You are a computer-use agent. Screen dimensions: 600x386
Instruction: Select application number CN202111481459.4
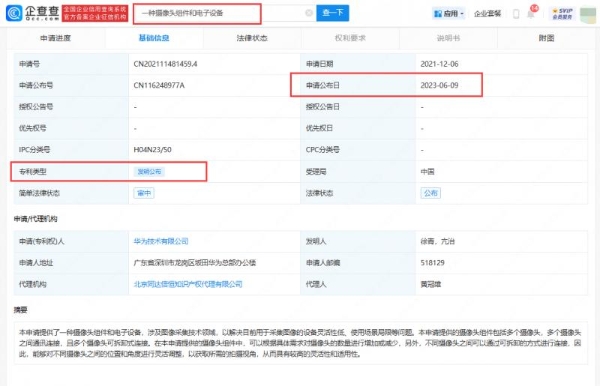pos(165,64)
